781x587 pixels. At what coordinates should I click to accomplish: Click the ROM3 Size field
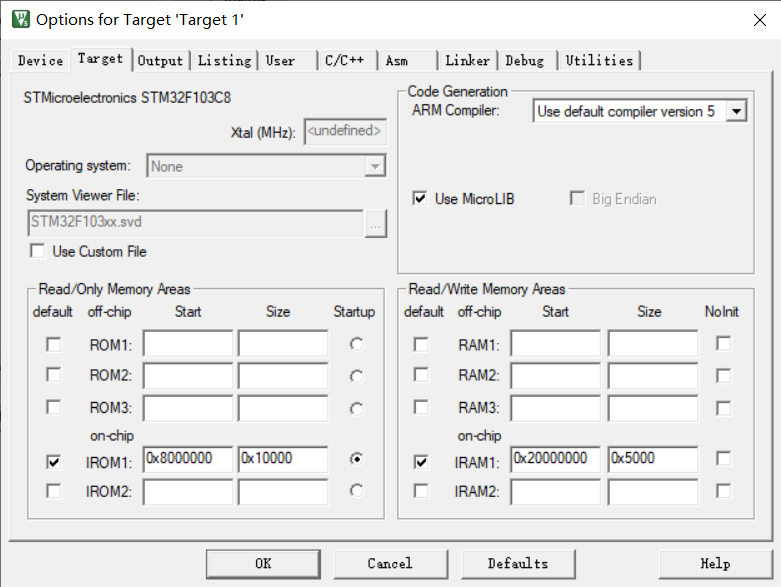[283, 408]
